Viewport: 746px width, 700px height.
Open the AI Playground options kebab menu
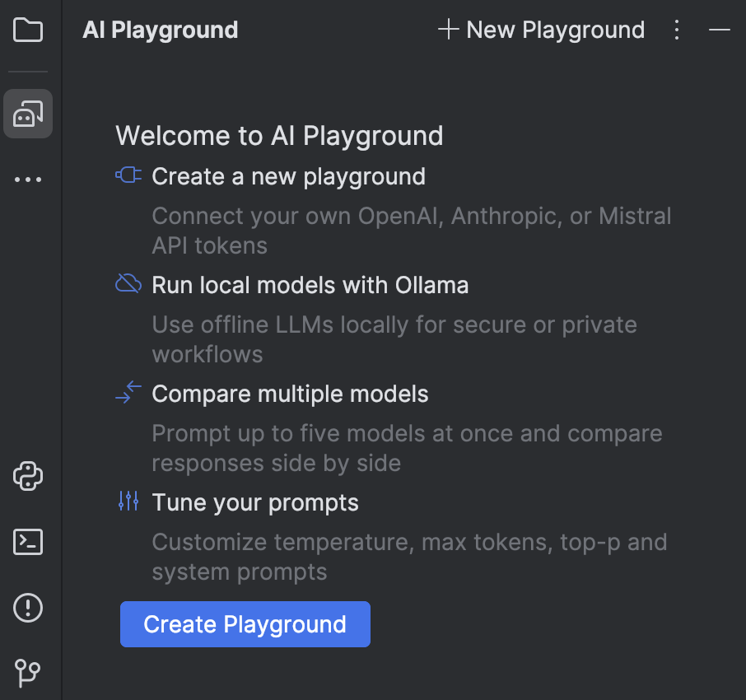pyautogui.click(x=676, y=30)
